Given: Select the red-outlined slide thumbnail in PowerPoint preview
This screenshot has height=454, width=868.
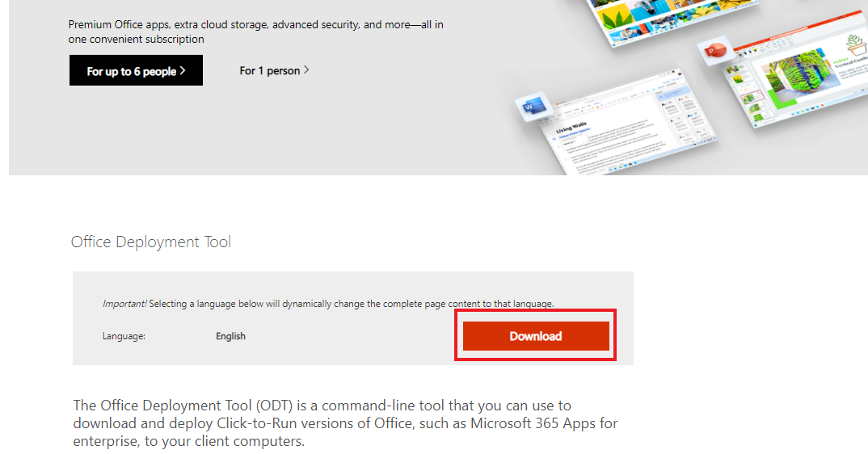Looking at the screenshot, I should click(752, 99).
